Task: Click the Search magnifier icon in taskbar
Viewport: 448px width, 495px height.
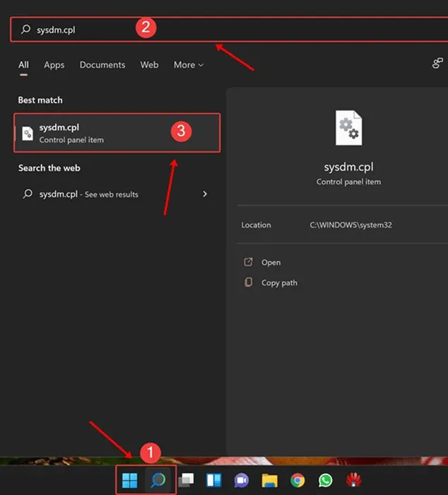Action: tap(157, 481)
